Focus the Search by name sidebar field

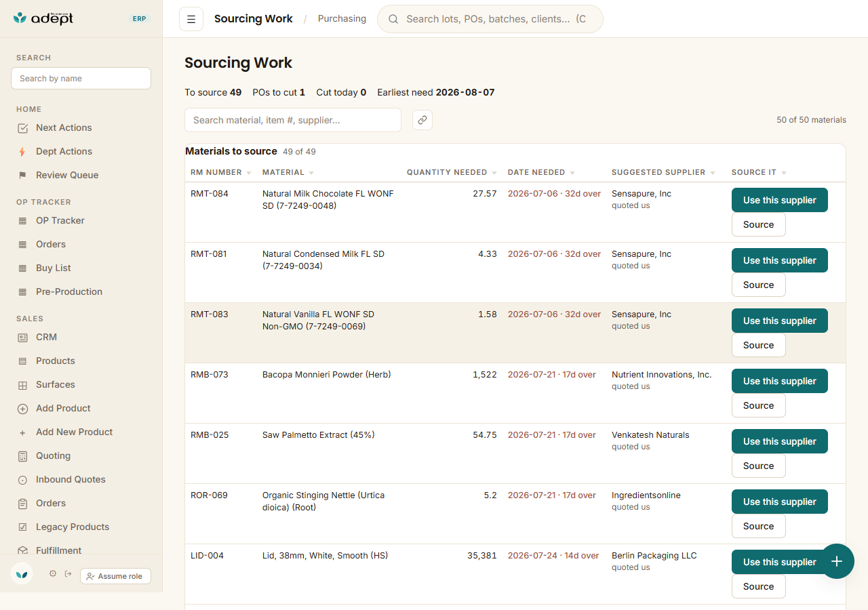81,78
